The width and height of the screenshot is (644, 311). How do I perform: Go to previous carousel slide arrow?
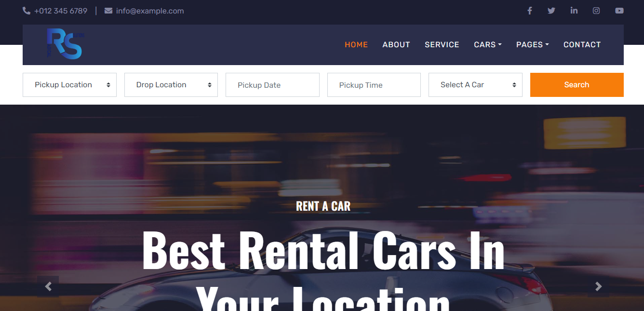48,286
